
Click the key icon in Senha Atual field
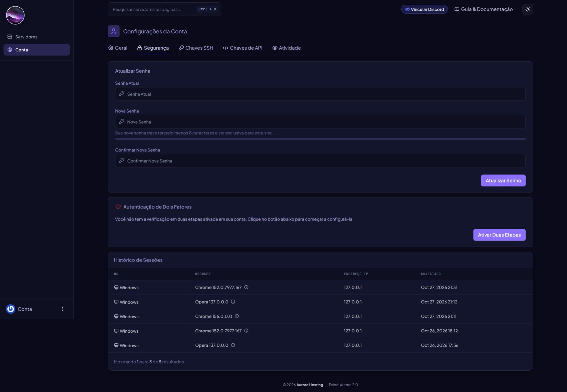pos(122,94)
